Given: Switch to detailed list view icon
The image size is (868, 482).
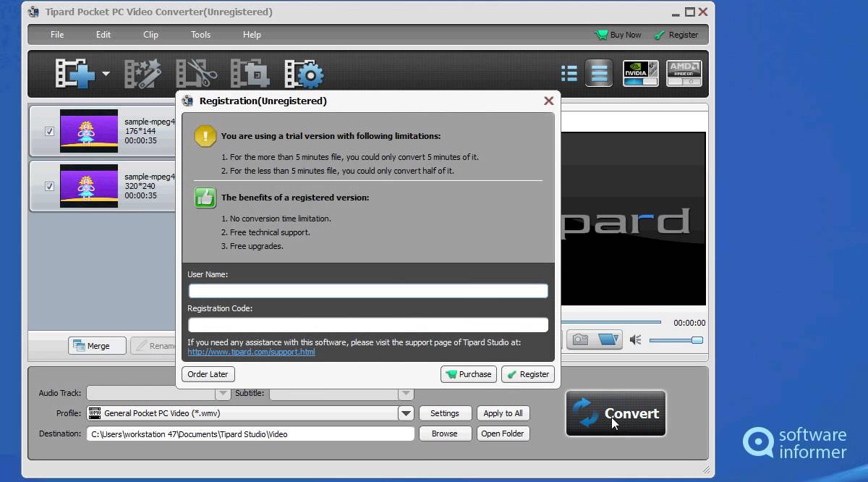Looking at the screenshot, I should pos(569,73).
